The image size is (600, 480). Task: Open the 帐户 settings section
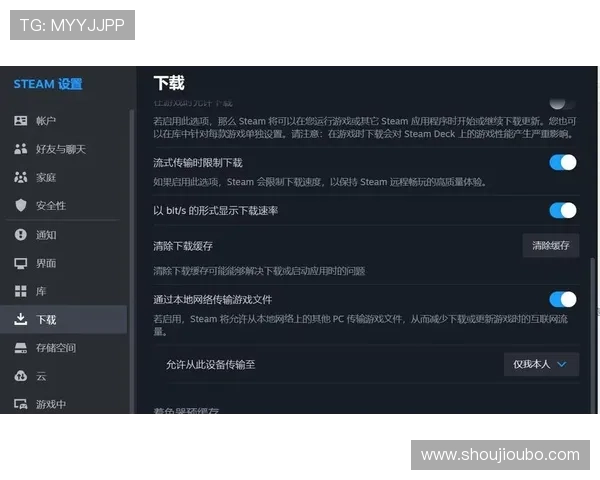coord(64,121)
